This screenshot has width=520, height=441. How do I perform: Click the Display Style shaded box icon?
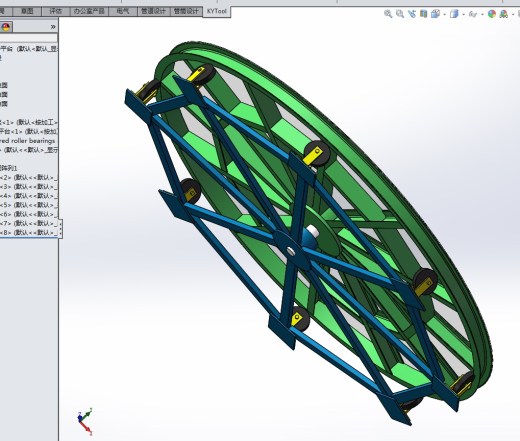coord(454,14)
